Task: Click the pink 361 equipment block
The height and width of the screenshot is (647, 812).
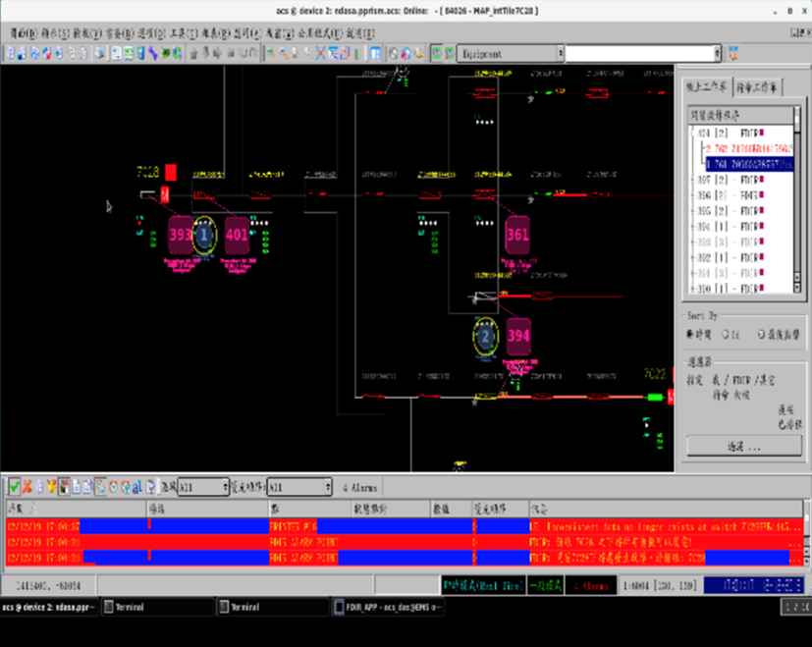Action: 516,236
